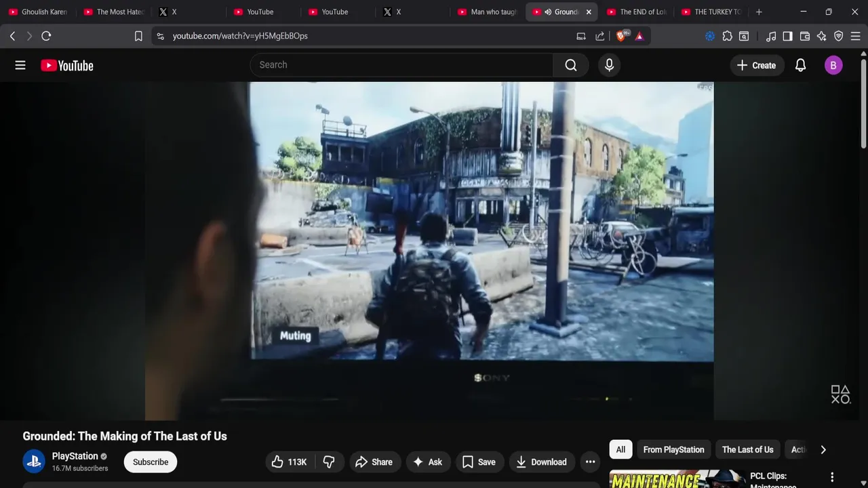Select The Last of Us filter chip
Image resolution: width=868 pixels, height=488 pixels.
coord(747,449)
